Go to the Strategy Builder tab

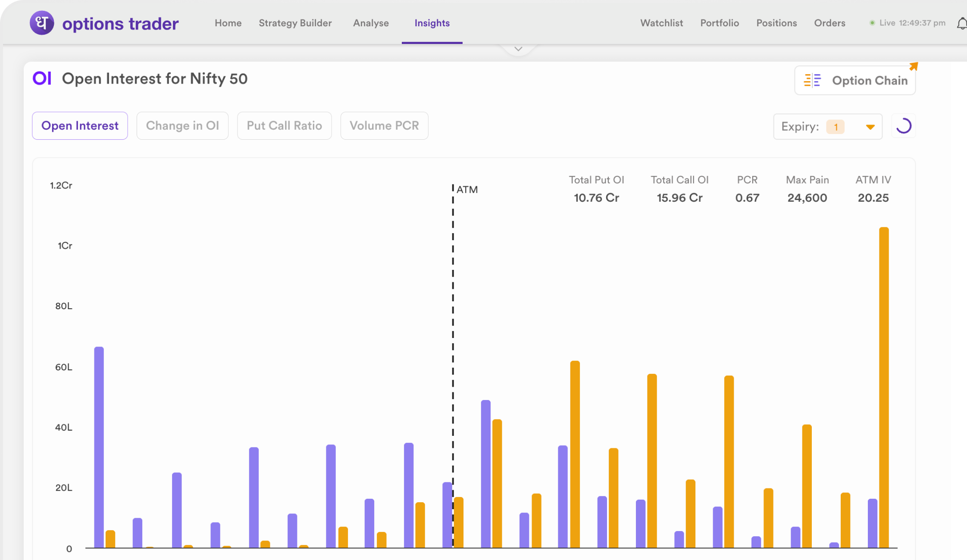295,23
